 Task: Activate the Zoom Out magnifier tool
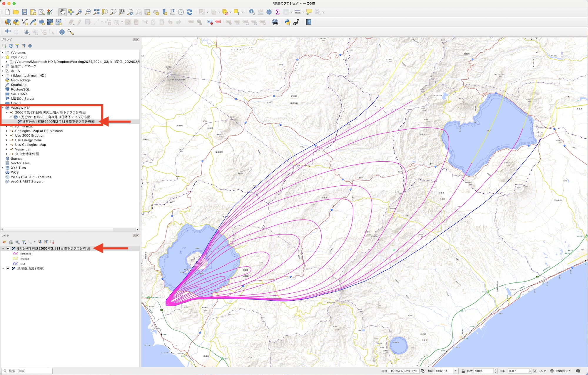88,12
